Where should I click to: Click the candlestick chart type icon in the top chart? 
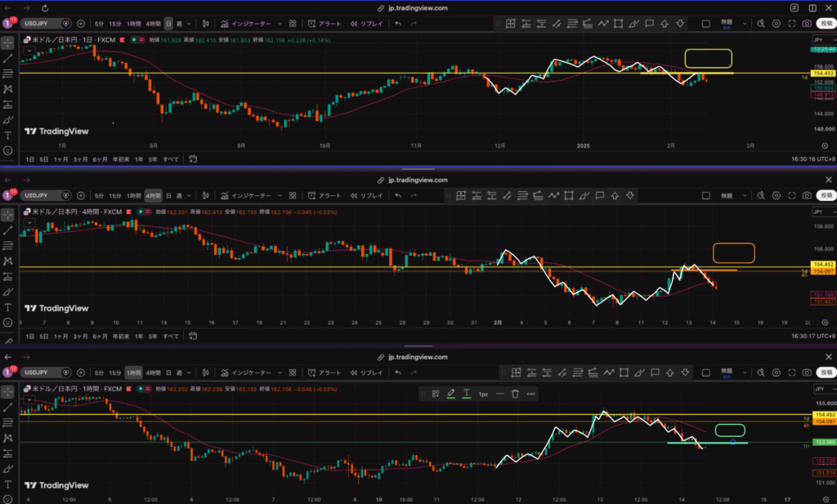pos(205,24)
